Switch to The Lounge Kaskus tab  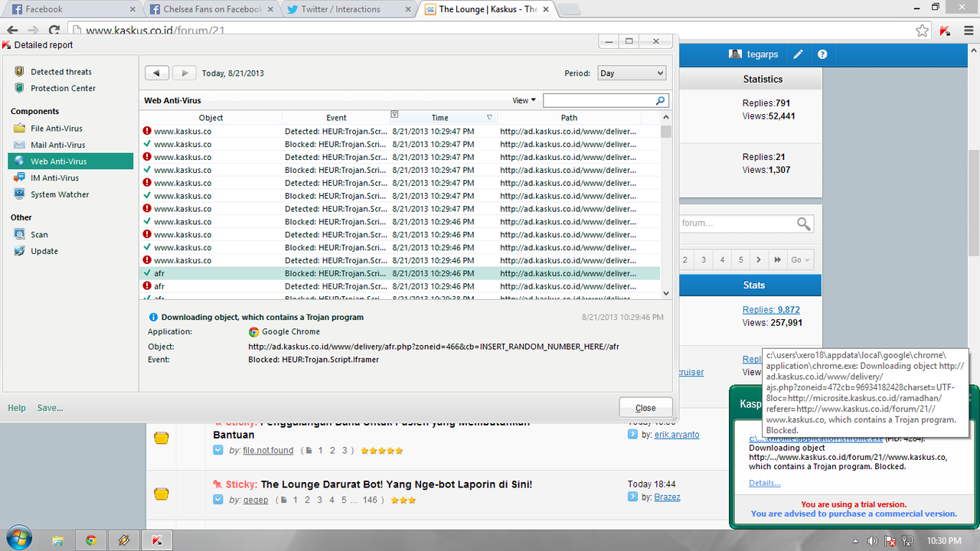pyautogui.click(x=488, y=9)
